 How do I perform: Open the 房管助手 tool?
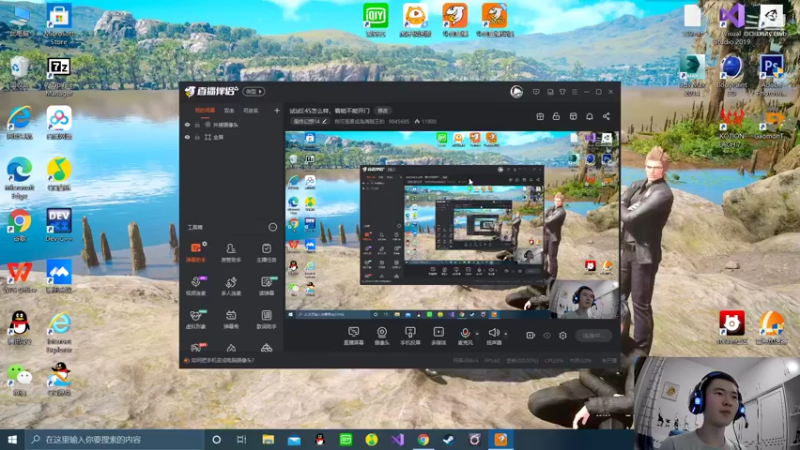[x=231, y=252]
